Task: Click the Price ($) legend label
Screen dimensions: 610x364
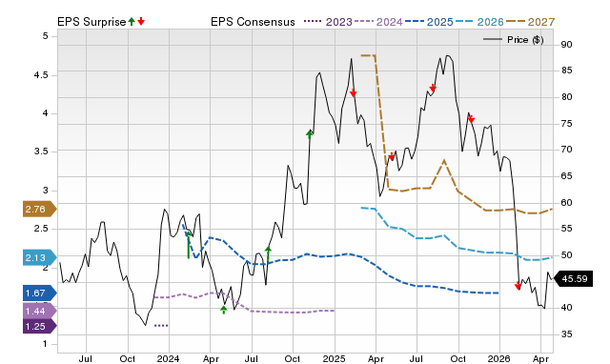Action: [x=525, y=40]
